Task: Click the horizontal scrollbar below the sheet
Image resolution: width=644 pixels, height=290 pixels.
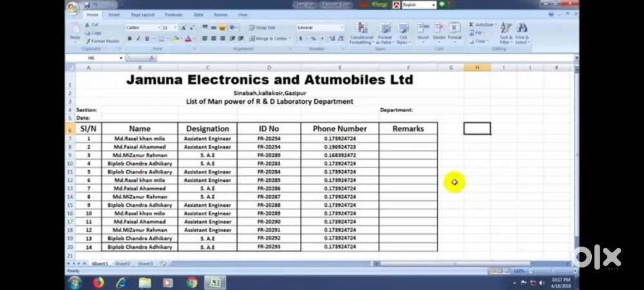Action: coord(455,264)
